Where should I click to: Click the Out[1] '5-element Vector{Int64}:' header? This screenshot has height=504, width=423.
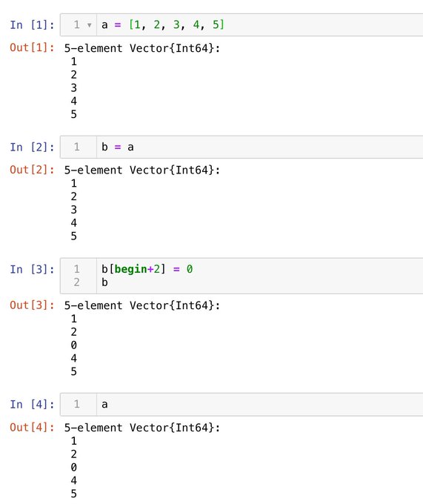[142, 48]
